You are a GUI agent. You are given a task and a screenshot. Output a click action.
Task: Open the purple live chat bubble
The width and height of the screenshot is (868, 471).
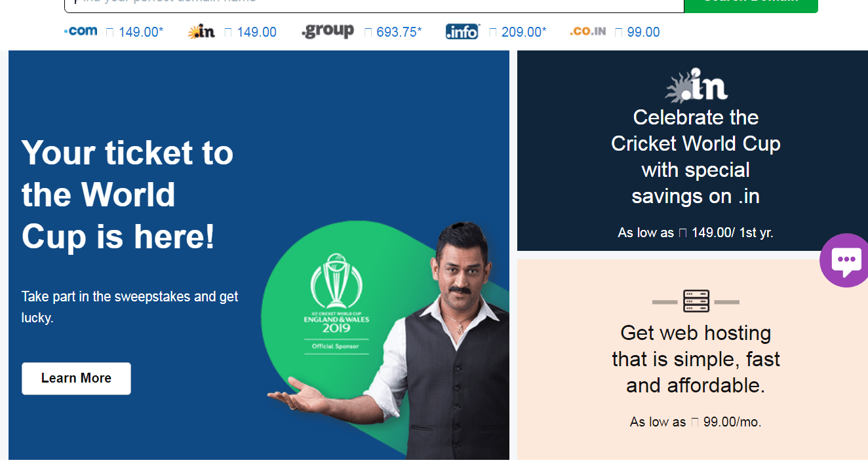click(845, 260)
